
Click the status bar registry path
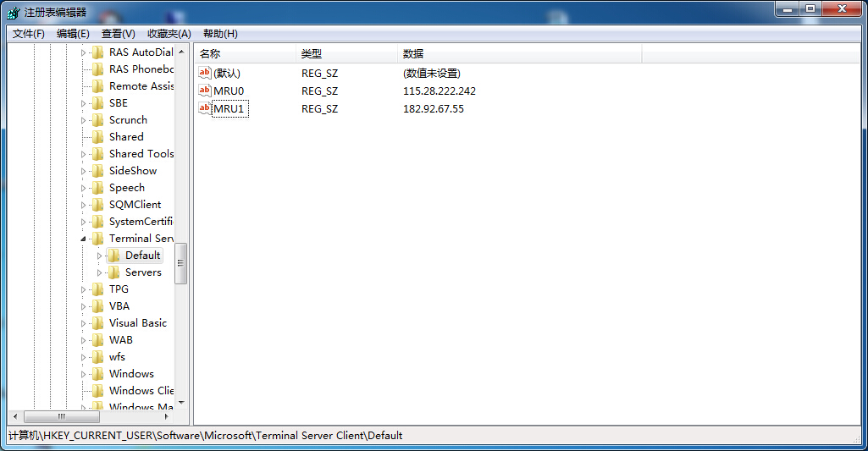(206, 436)
